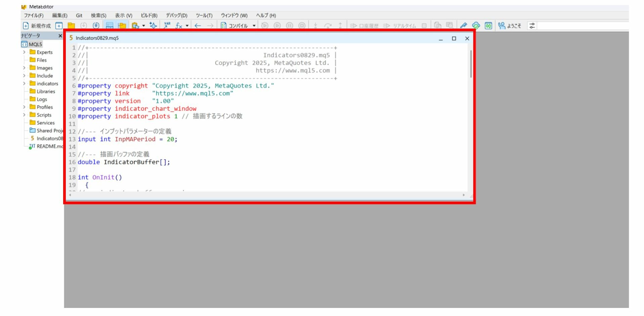Click the code editor vertical scrollbar
The height and width of the screenshot is (316, 644).
[x=471, y=64]
